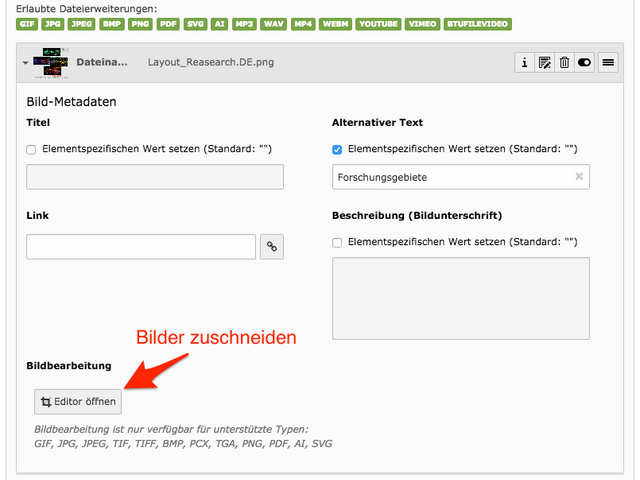Click the SVG extension badge
Screen dimensions: 640x480
(195, 23)
